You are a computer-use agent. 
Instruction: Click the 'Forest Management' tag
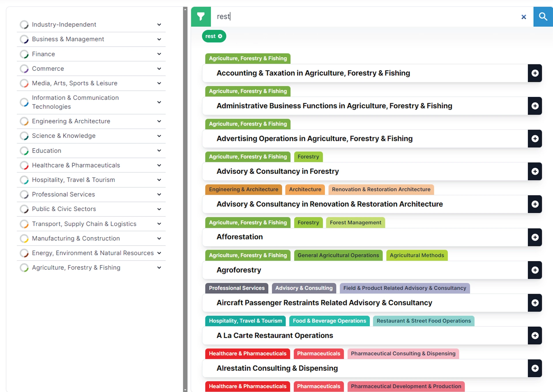point(355,223)
